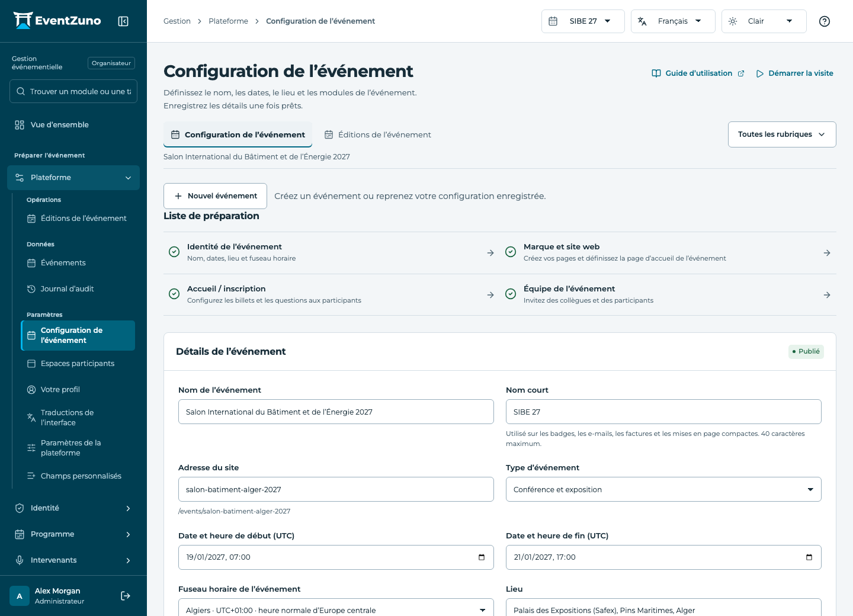
Task: Click the Vue d'ensemble dashboard icon
Action: 20,125
